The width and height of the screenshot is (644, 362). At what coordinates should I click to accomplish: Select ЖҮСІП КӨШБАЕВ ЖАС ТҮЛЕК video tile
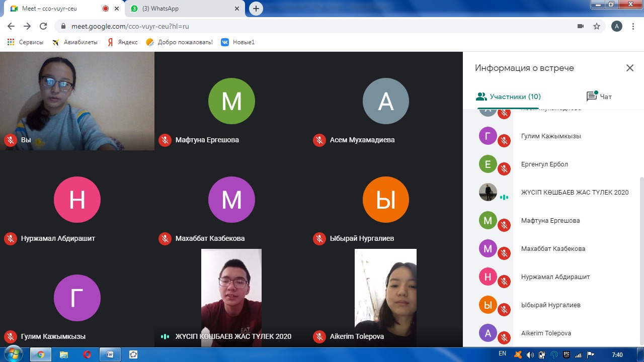click(x=231, y=298)
